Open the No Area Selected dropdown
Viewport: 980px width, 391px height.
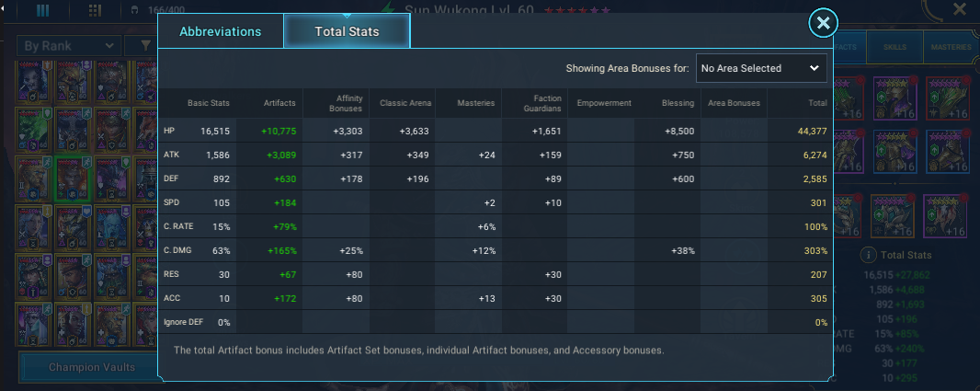(761, 68)
